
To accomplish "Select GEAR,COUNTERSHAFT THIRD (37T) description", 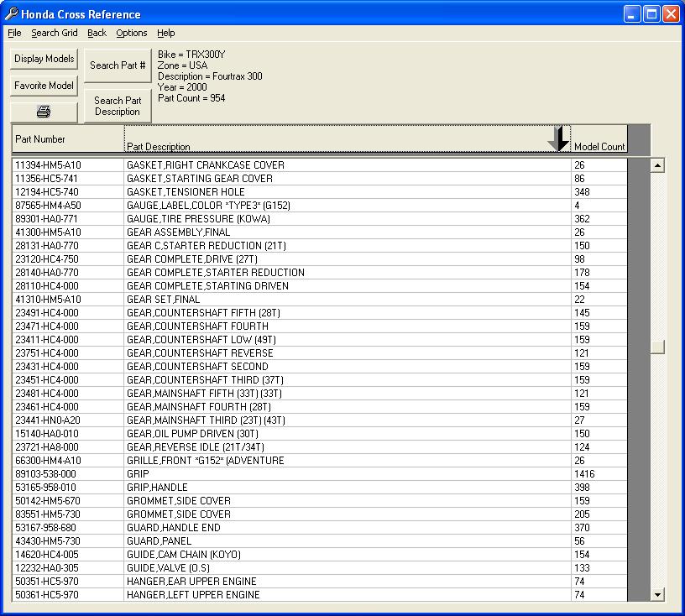I will (x=348, y=380).
